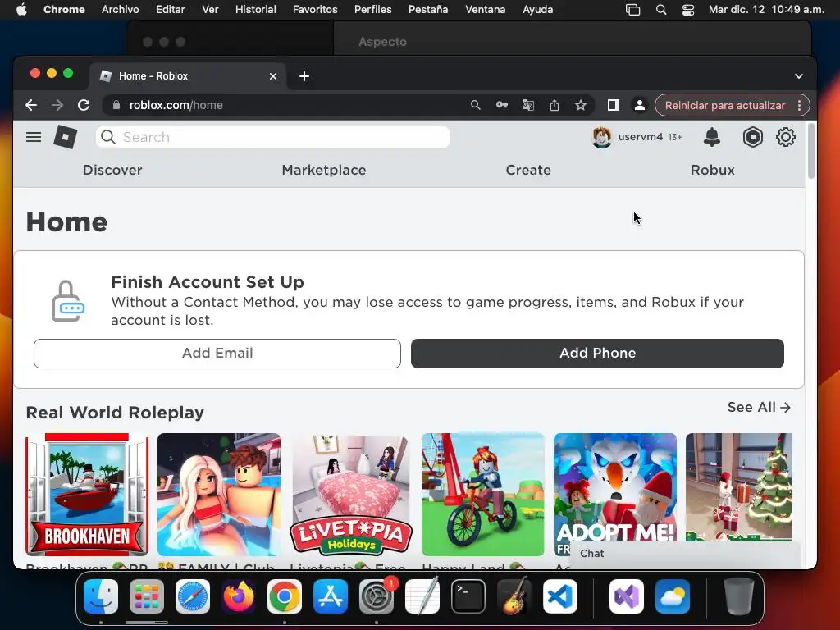The height and width of the screenshot is (630, 840).
Task: Open the Livetopia Holidays game thumbnail
Action: 351,495
